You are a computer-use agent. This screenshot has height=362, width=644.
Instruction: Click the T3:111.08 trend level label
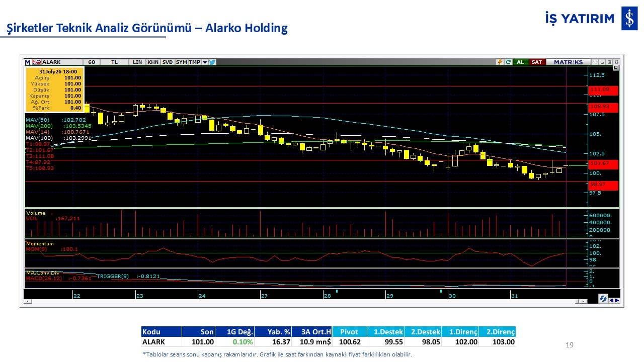40,156
